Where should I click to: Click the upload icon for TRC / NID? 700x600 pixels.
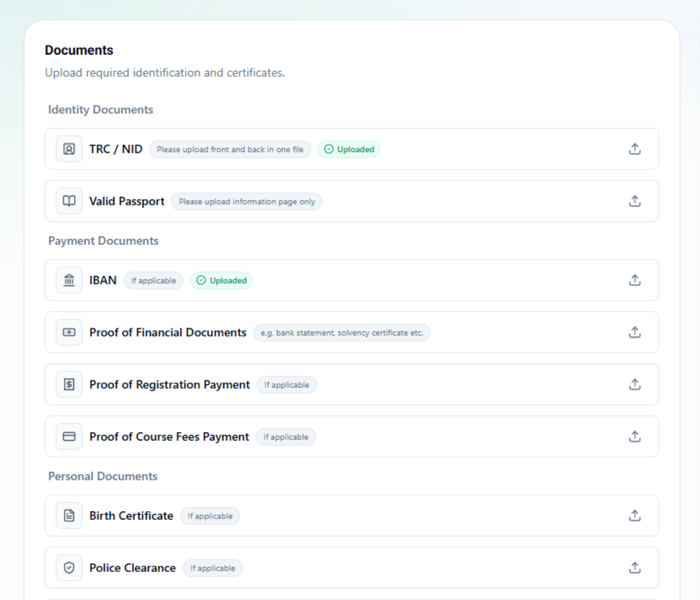tap(634, 149)
